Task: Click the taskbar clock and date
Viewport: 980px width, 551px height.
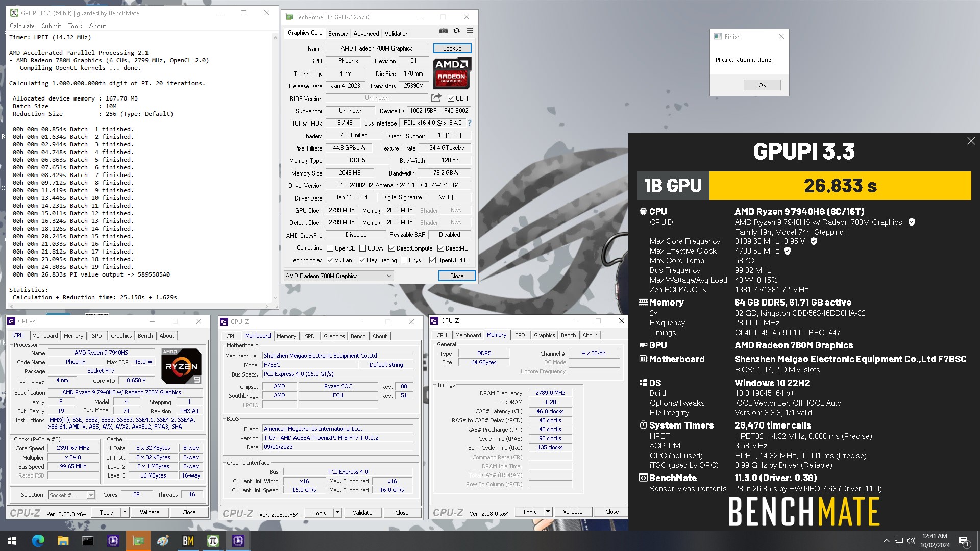Action: click(x=935, y=541)
